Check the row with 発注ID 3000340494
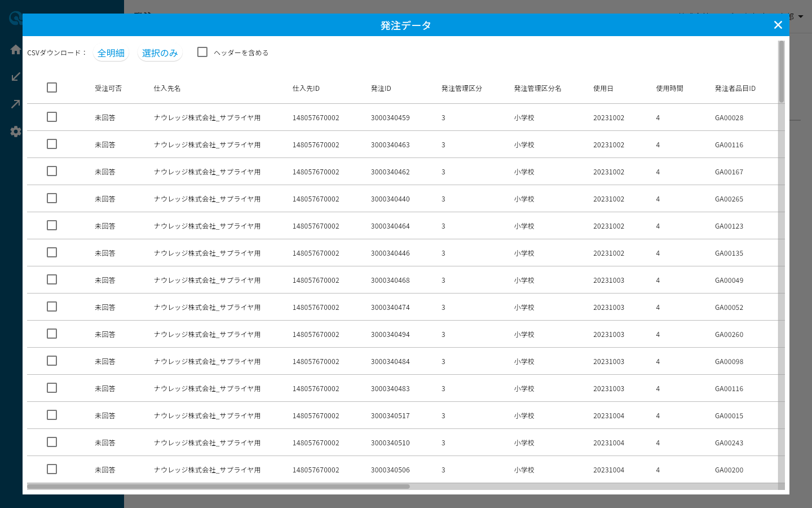The height and width of the screenshot is (508, 812). click(52, 334)
